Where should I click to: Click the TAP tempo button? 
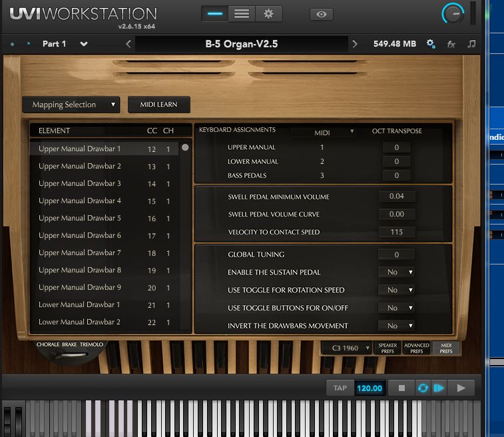click(x=340, y=388)
